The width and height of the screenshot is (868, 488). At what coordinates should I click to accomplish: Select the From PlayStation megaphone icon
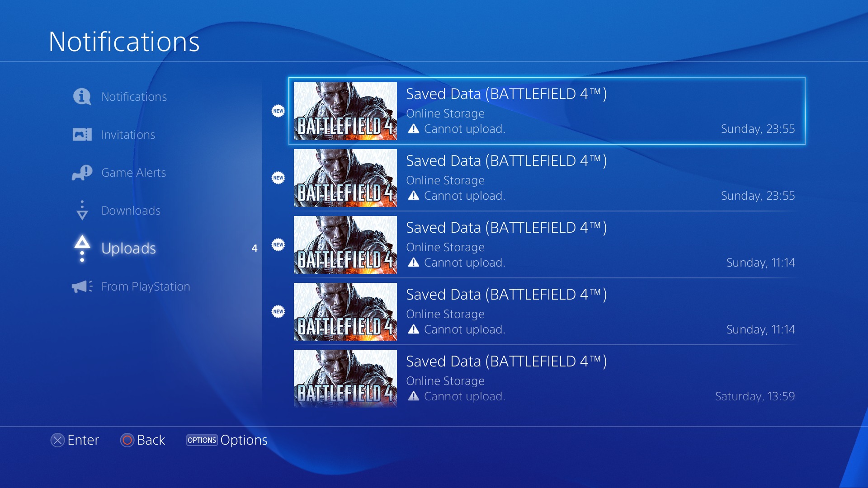(82, 286)
